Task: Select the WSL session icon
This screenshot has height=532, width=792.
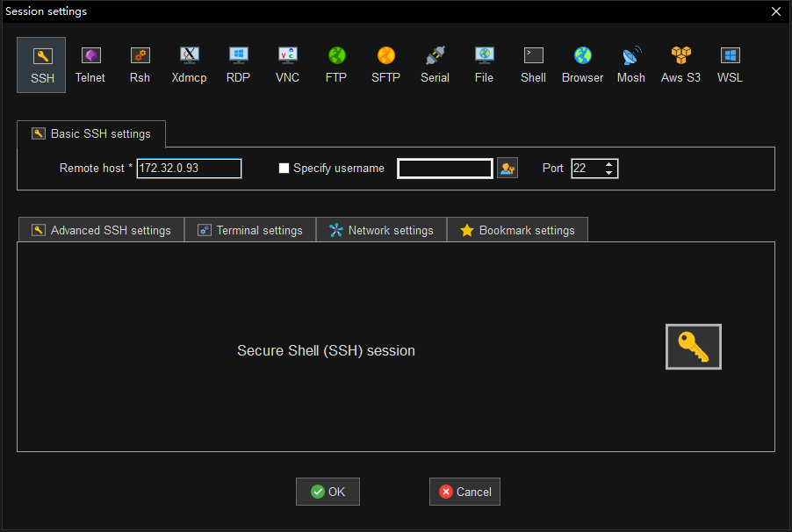Action: click(730, 65)
